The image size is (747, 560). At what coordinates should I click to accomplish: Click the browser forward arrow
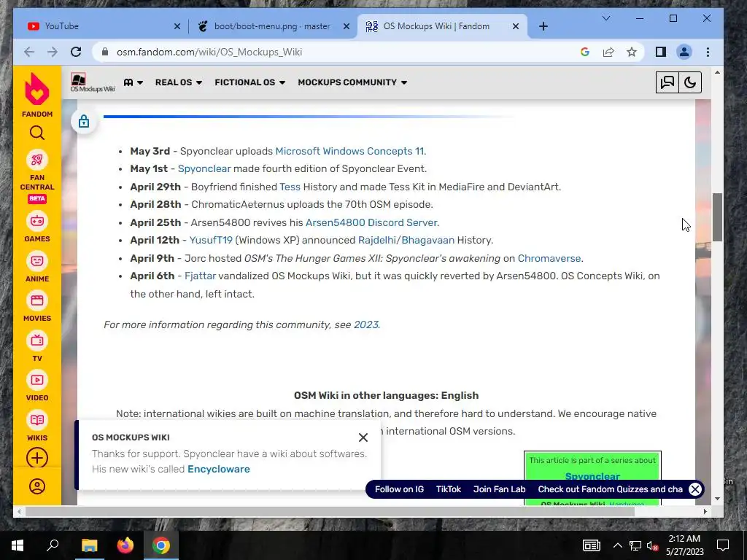[x=53, y=52]
